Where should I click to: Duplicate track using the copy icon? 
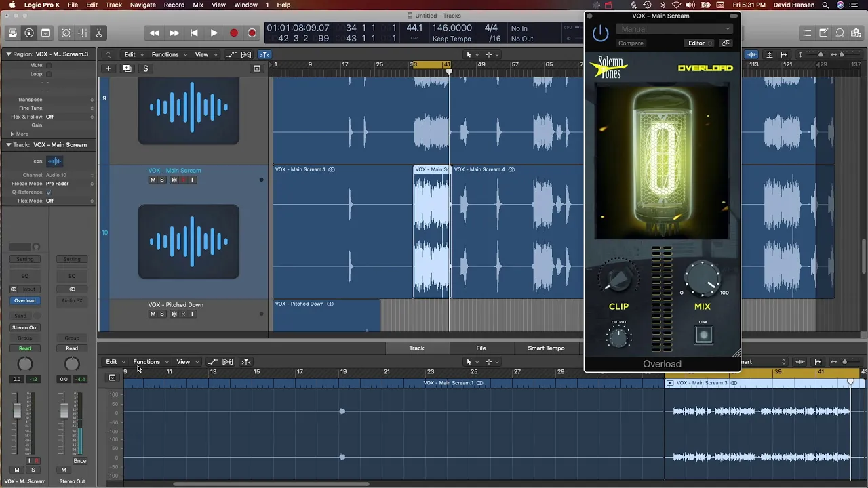[x=127, y=68]
